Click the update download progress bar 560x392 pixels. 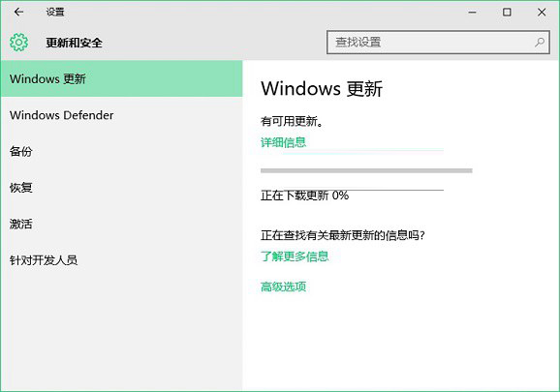366,170
